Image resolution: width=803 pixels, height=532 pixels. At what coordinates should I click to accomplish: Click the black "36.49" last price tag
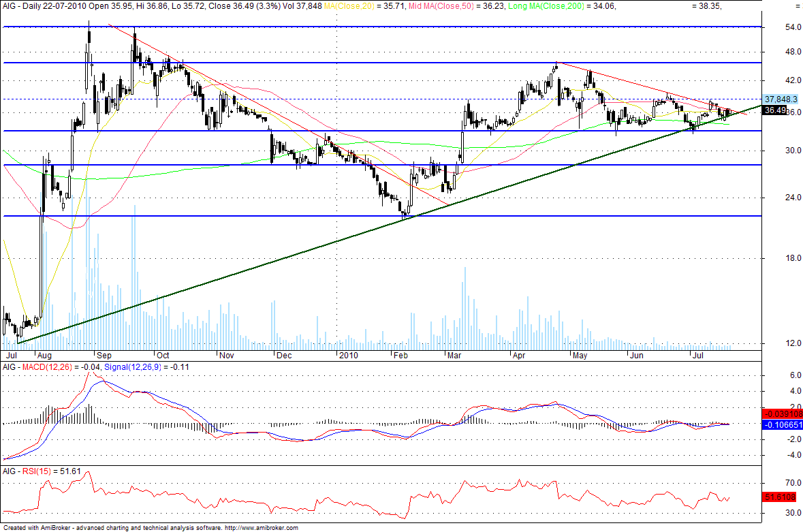click(775, 110)
